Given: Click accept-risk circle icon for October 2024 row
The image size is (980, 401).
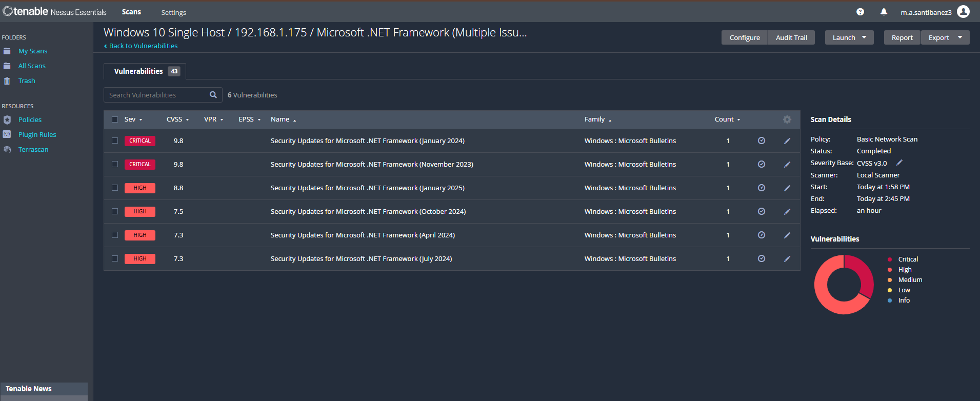Looking at the screenshot, I should click(762, 211).
